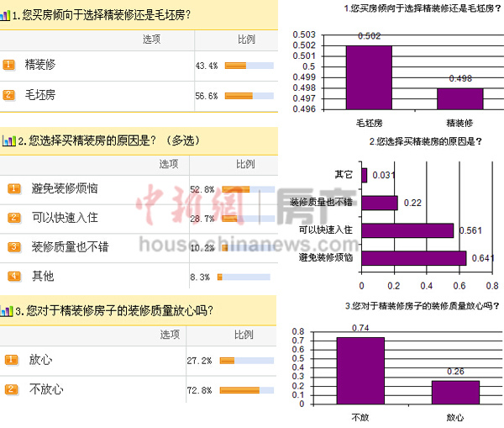Click the 10.2% progress bar for 装修质量也不错
Viewport: 504px width, 428px height.
coord(248,248)
